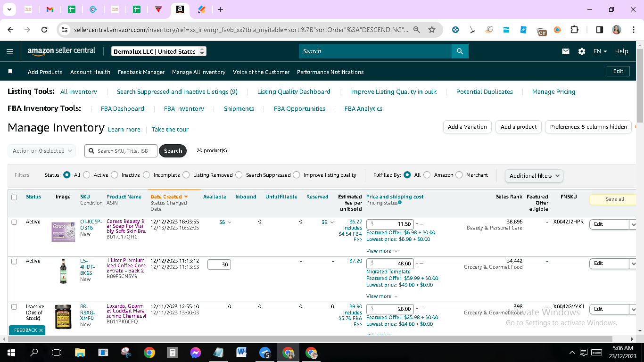
Task: Open the Add Products menu item
Action: (45, 72)
